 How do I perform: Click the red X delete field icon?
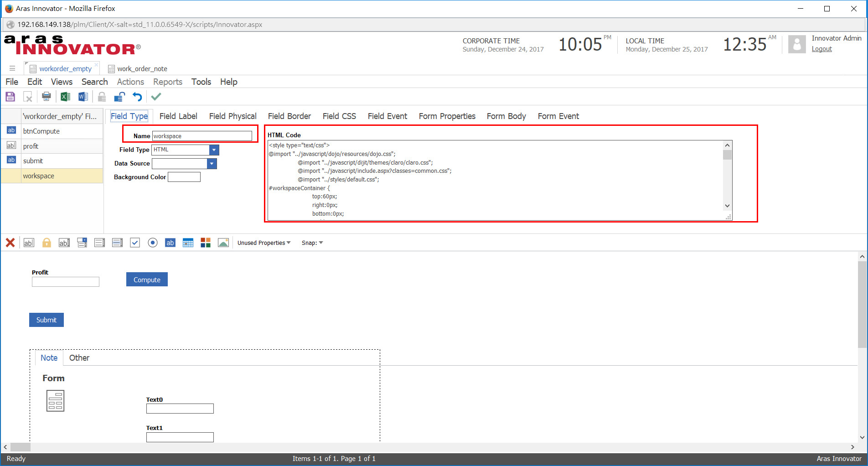pos(10,243)
